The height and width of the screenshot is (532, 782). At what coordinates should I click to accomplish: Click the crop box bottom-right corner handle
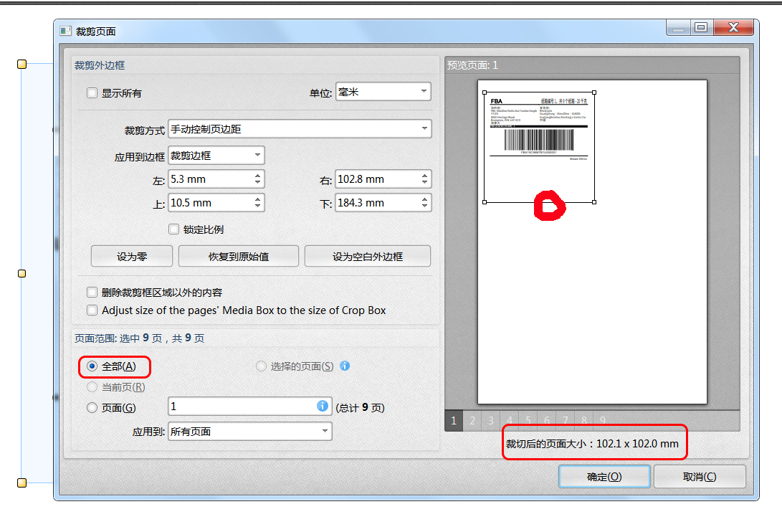coord(594,202)
